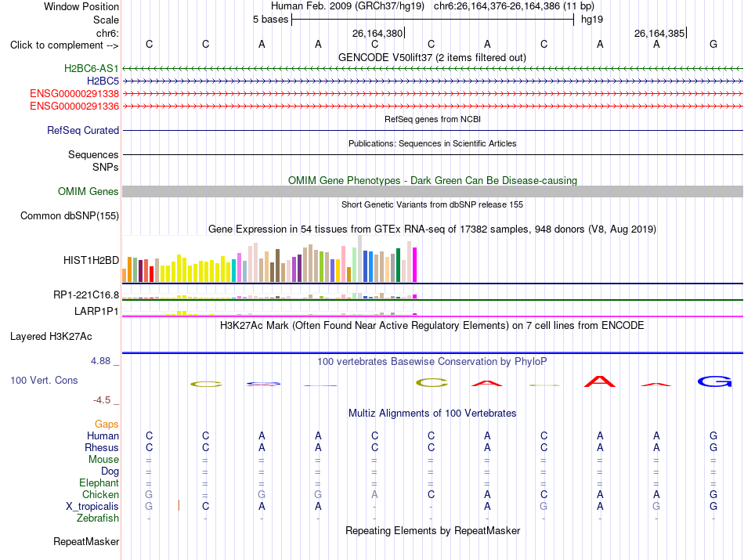Click the Elephant alignment row label

pos(99,482)
